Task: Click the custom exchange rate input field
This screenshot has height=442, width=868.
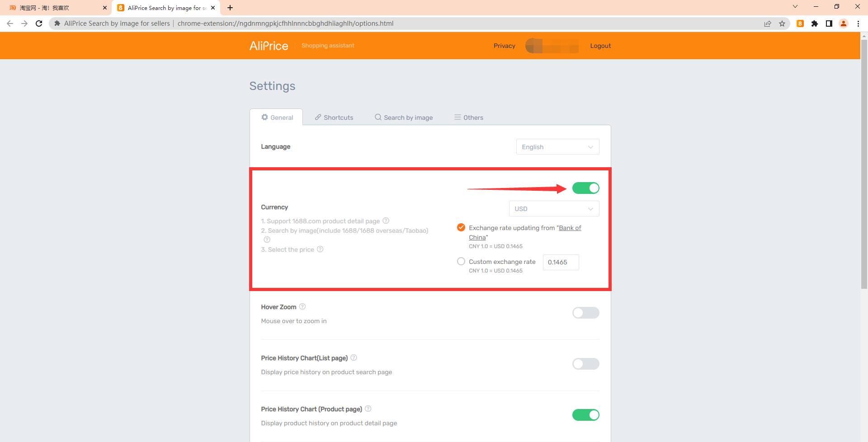Action: point(561,262)
